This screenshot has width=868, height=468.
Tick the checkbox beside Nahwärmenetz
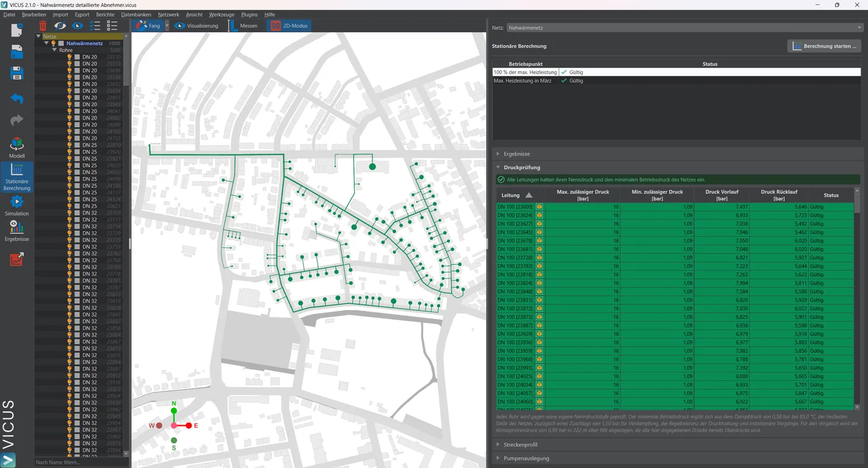point(61,43)
